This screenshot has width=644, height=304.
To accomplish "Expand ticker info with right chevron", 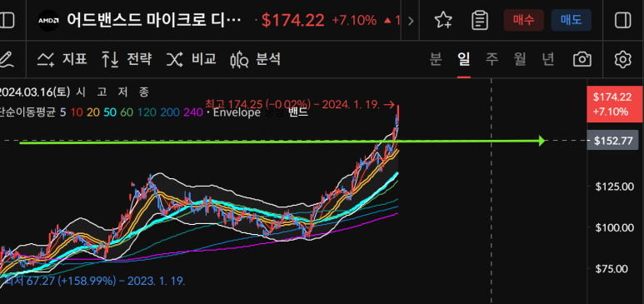I will click(410, 21).
